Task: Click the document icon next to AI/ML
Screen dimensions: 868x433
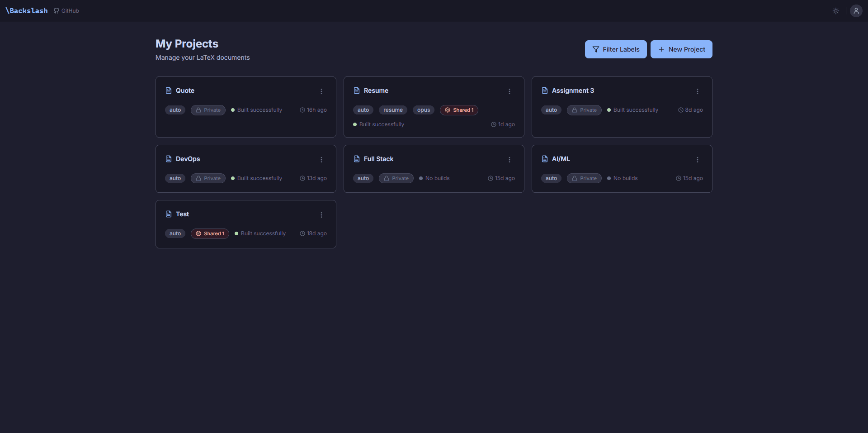Action: click(x=545, y=159)
